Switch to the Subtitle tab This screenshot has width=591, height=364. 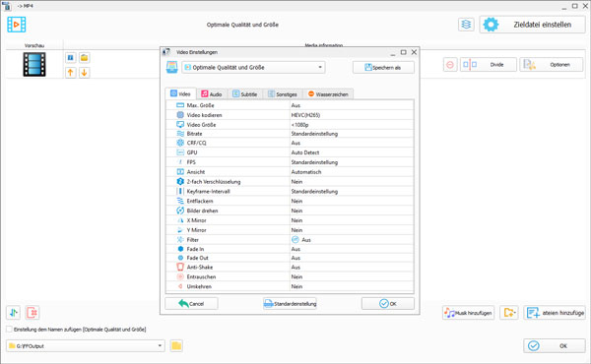[245, 94]
